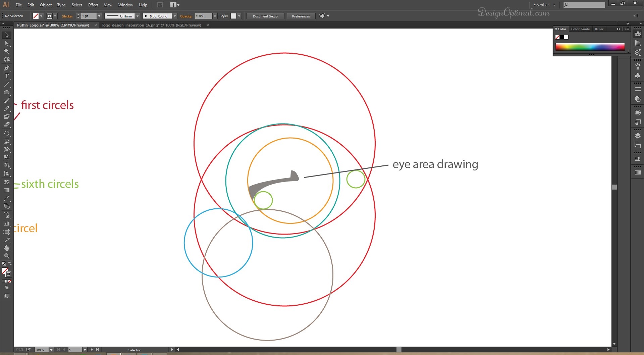Screen dimensions: 644x355
Task: Click the Preferences button
Action: click(x=301, y=16)
